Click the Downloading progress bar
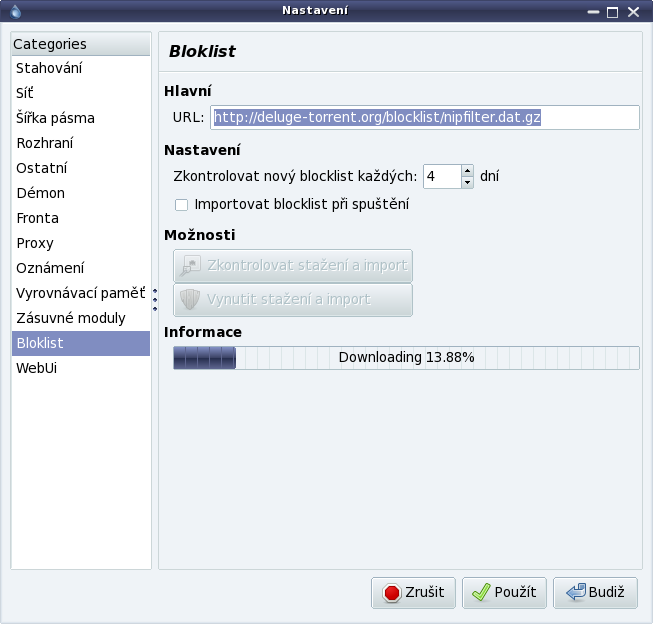Screen dimensions: 653x624 click(x=406, y=357)
